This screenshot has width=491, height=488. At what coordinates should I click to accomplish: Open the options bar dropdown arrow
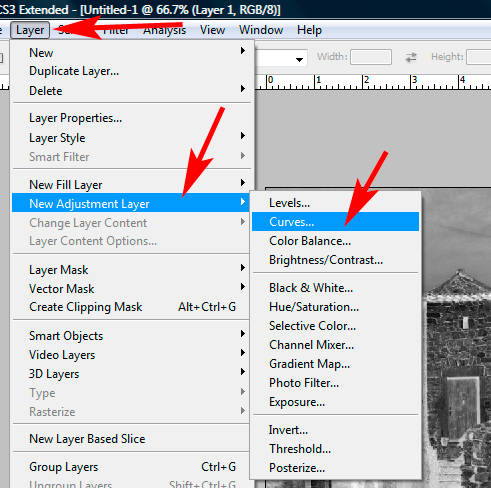coord(299,60)
